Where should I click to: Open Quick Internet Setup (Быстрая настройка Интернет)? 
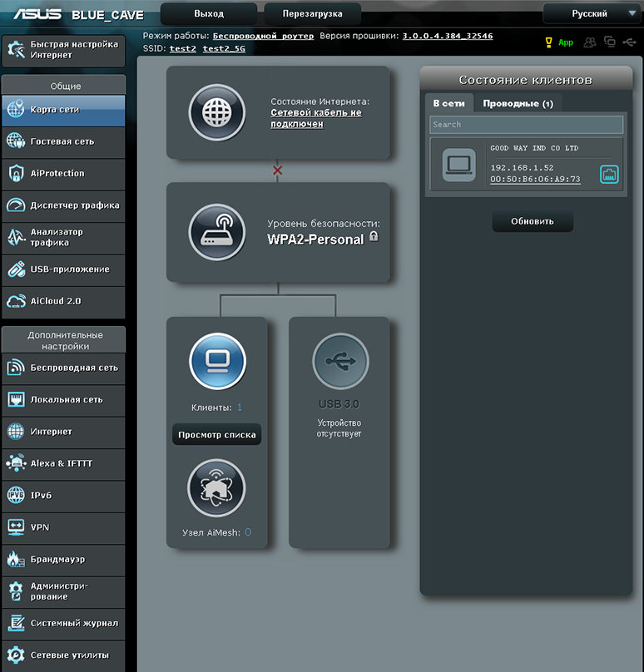63,50
